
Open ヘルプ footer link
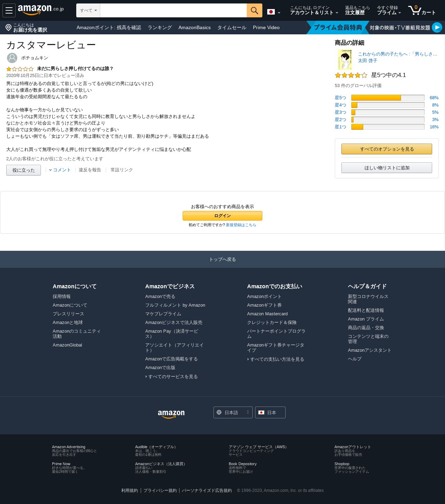coord(355,359)
